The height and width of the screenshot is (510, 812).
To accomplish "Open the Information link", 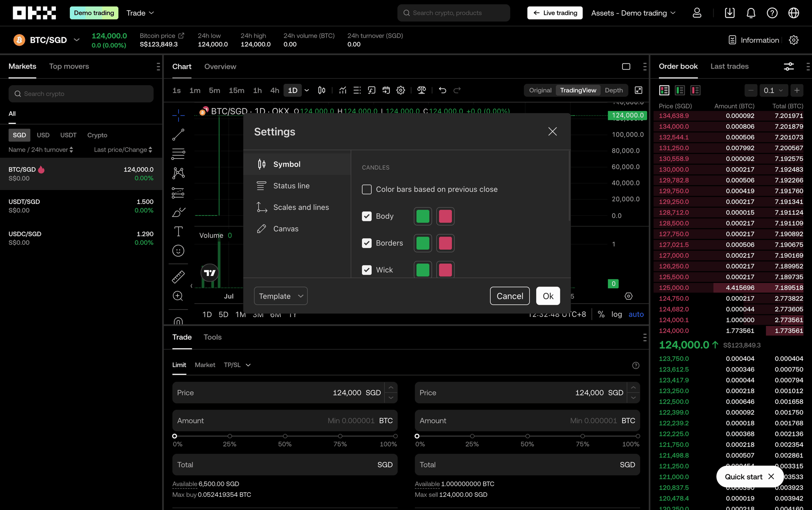I will [754, 40].
